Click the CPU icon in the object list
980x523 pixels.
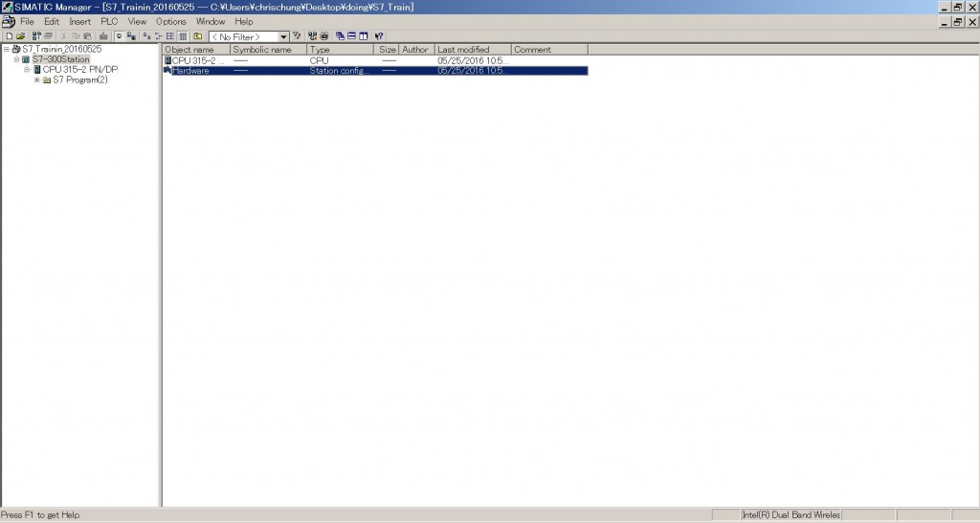[x=167, y=60]
